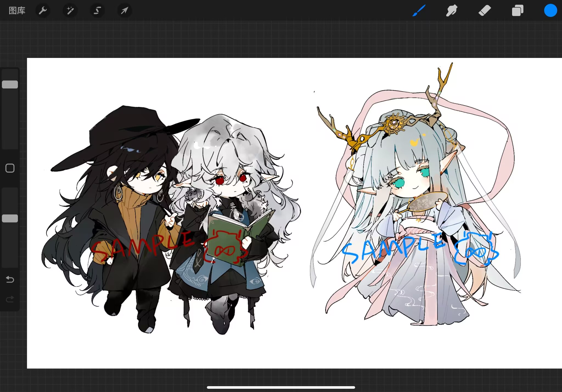Open the blue color picker
The height and width of the screenshot is (392, 562).
coord(550,11)
